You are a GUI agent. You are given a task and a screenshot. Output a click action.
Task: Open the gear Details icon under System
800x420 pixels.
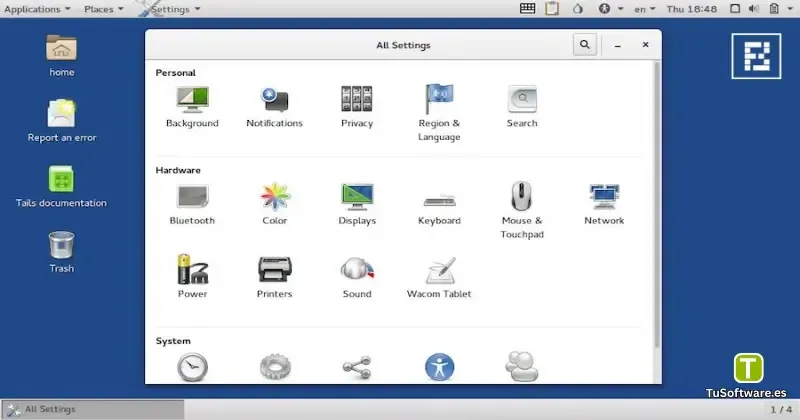pos(275,367)
